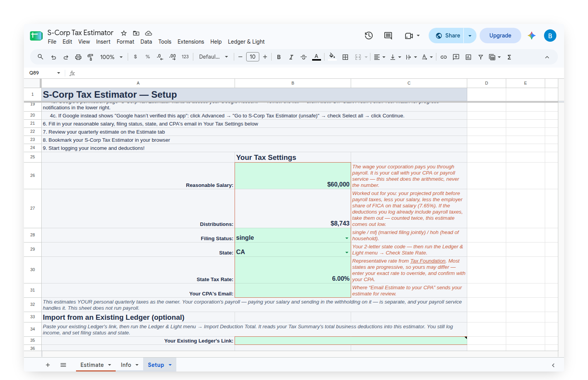Open the font family dropdown
The image size is (588, 380).
coord(213,57)
